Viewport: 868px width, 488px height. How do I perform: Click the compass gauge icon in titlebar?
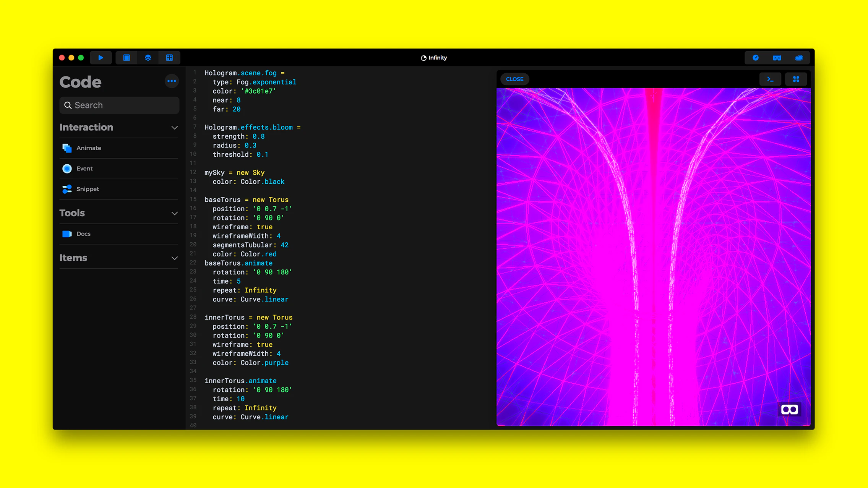pyautogui.click(x=756, y=58)
